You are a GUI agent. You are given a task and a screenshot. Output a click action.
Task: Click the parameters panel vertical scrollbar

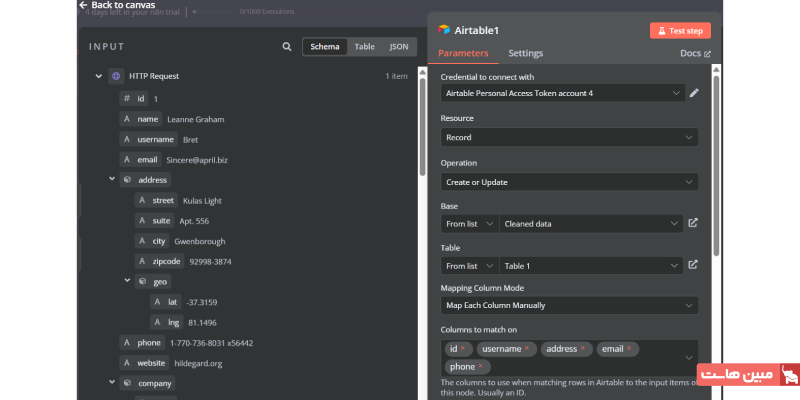[716, 180]
